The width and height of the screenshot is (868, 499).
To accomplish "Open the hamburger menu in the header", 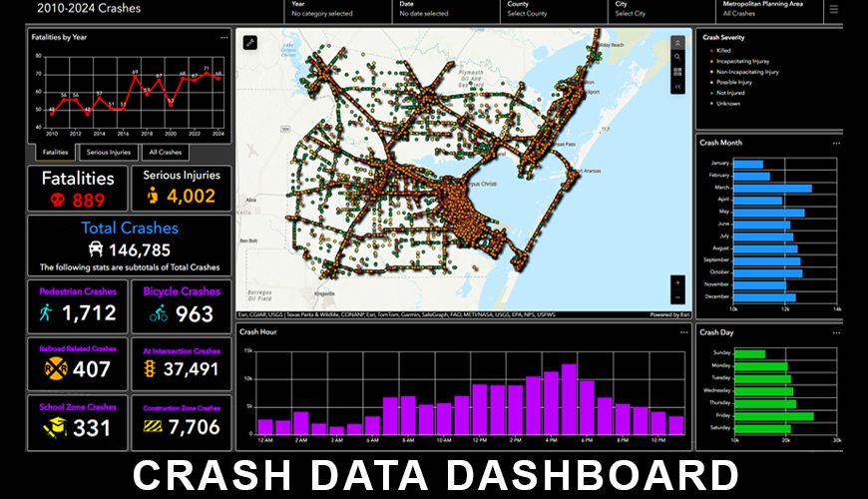I will (834, 9).
